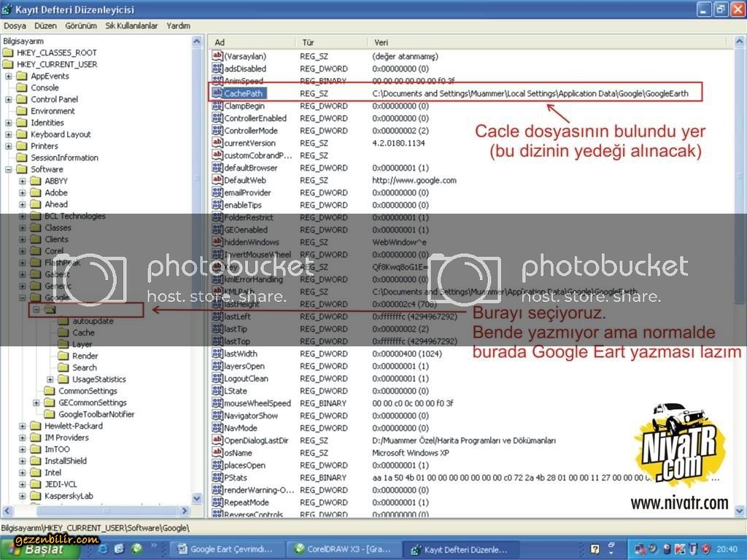
Task: Switch to CorelDRAW X3 taskbar button
Action: click(x=341, y=549)
